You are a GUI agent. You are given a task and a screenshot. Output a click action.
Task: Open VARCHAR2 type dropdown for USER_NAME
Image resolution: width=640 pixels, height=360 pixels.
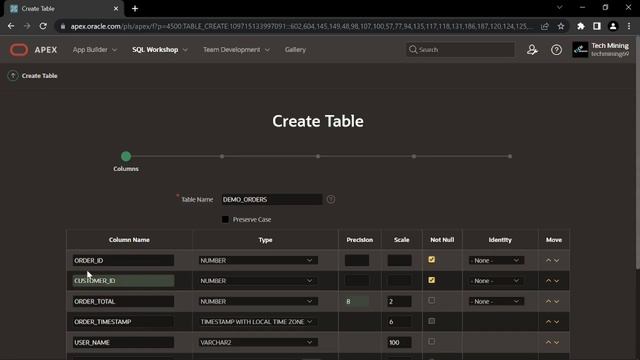[x=258, y=342]
